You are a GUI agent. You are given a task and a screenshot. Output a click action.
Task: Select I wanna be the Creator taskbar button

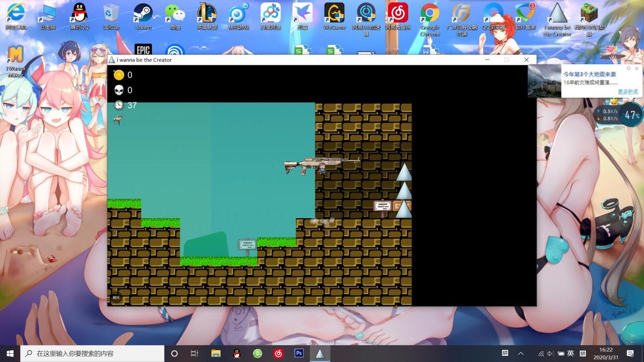tap(320, 353)
